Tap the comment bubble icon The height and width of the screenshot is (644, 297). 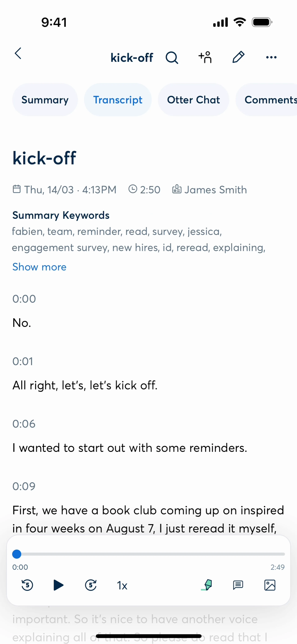tap(238, 585)
